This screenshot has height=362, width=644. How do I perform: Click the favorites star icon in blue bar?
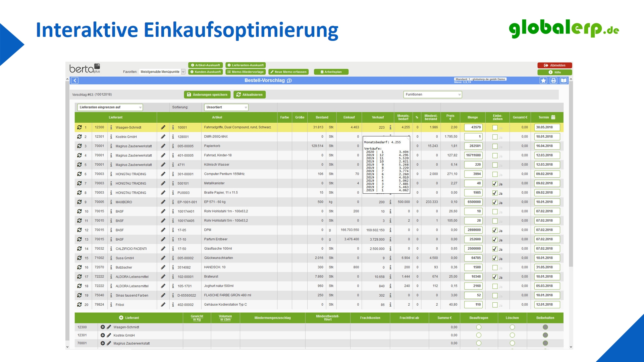coord(543,80)
